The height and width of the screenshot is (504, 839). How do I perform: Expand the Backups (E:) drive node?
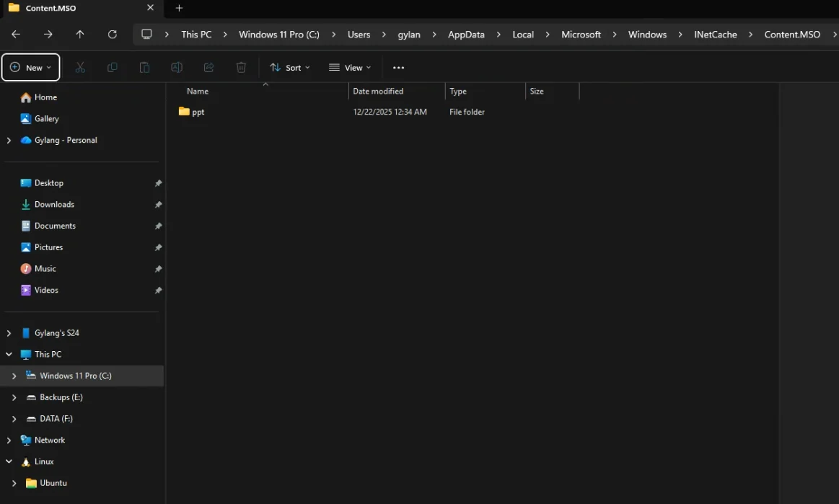coord(14,397)
